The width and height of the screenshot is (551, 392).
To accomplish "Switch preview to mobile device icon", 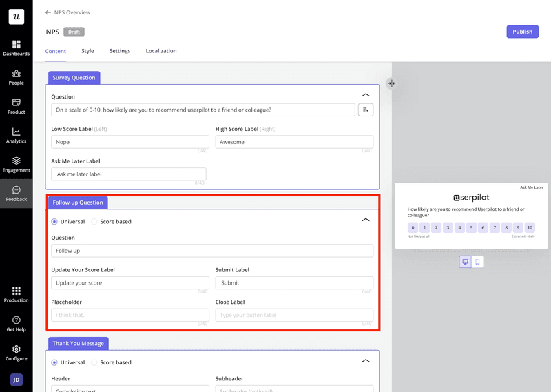I will (477, 262).
